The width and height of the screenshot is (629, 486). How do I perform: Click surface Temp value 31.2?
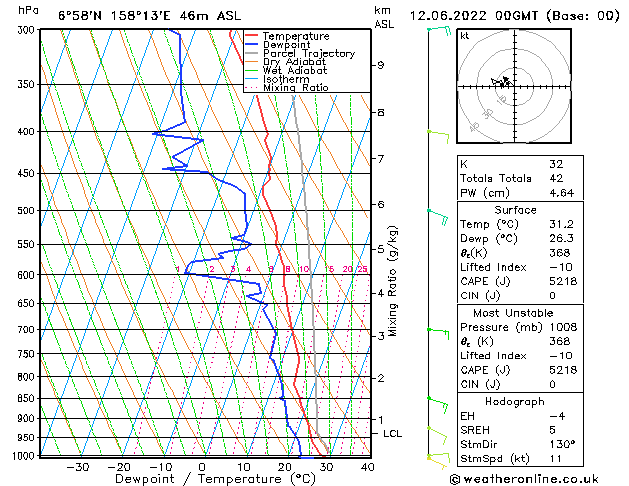point(562,224)
